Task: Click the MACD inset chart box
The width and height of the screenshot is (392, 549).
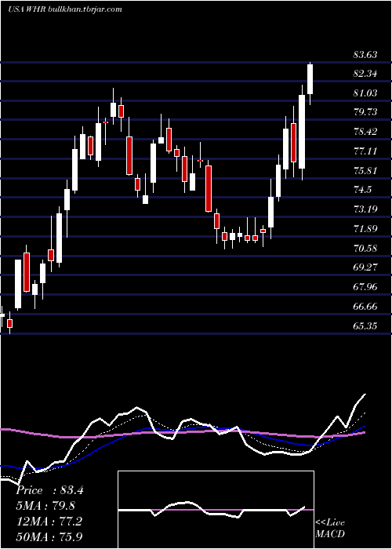Action: 216,510
